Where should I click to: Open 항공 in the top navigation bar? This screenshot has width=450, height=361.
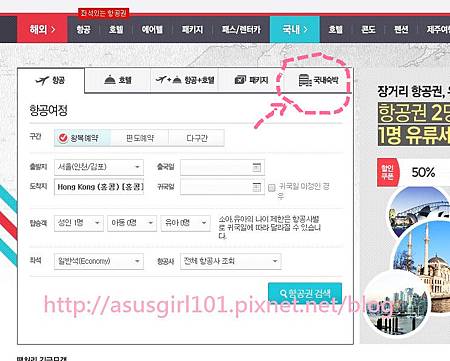coord(83,29)
